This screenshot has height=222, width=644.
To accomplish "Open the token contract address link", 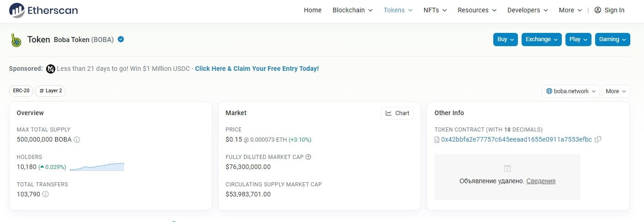I will click(516, 139).
